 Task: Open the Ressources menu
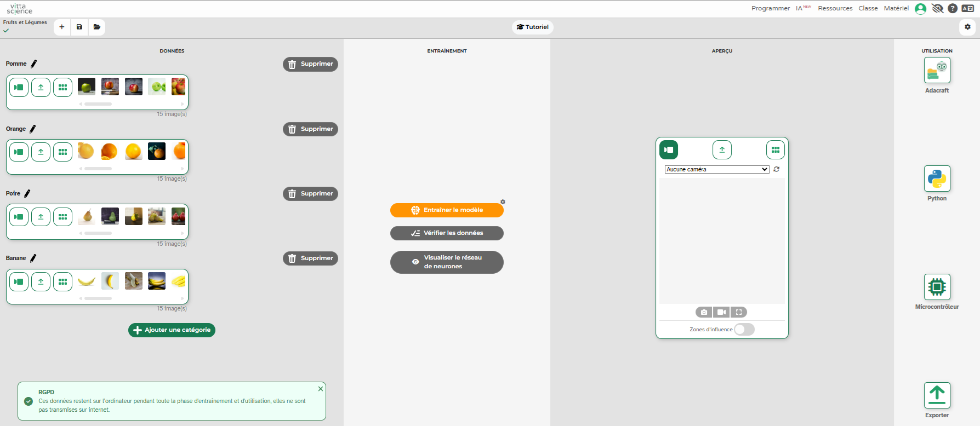coord(835,8)
